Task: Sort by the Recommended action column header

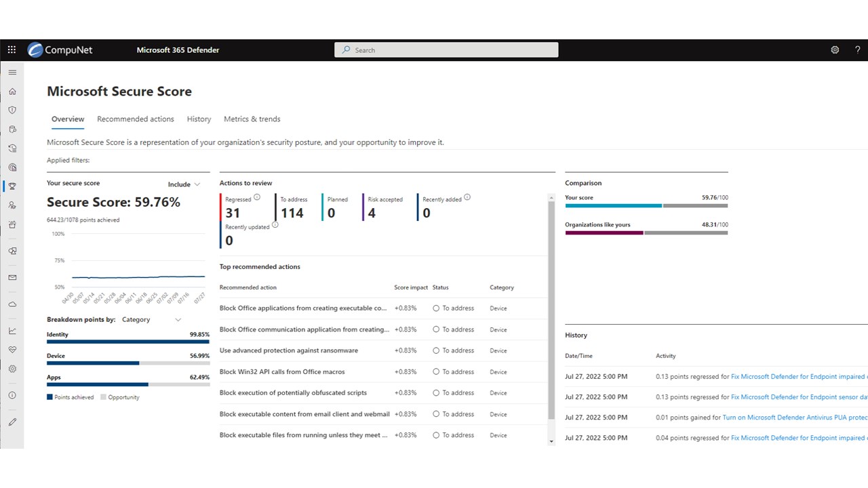Action: click(248, 287)
